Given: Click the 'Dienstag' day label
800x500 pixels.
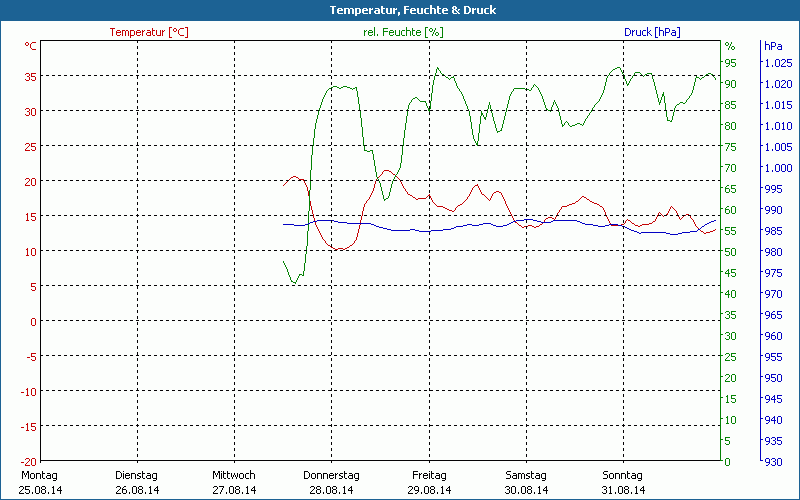Looking at the screenshot, I should (x=136, y=475).
